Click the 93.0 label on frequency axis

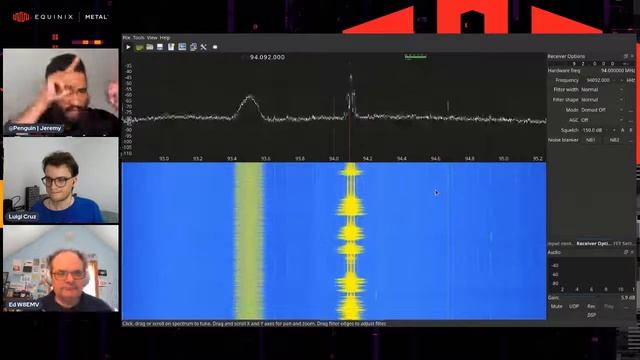164,159
